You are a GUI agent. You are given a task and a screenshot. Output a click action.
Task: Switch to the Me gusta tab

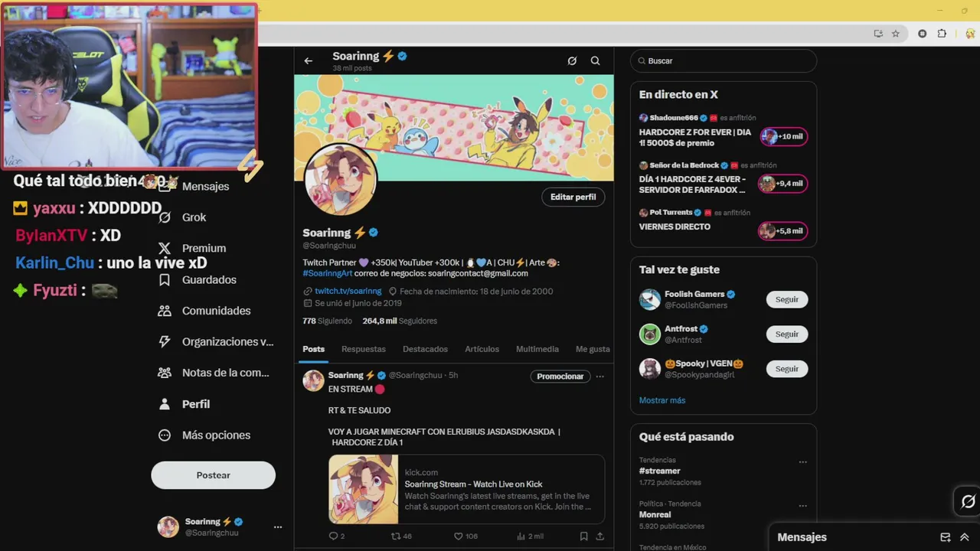[593, 349]
